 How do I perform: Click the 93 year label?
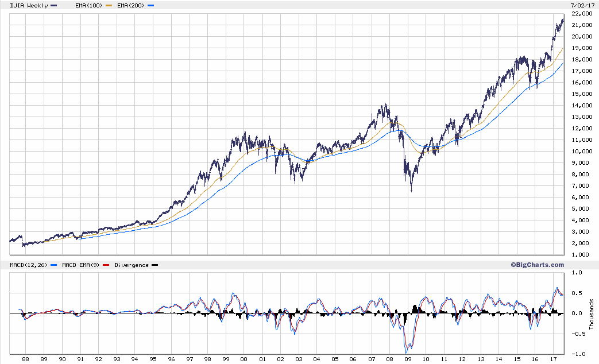click(117, 359)
